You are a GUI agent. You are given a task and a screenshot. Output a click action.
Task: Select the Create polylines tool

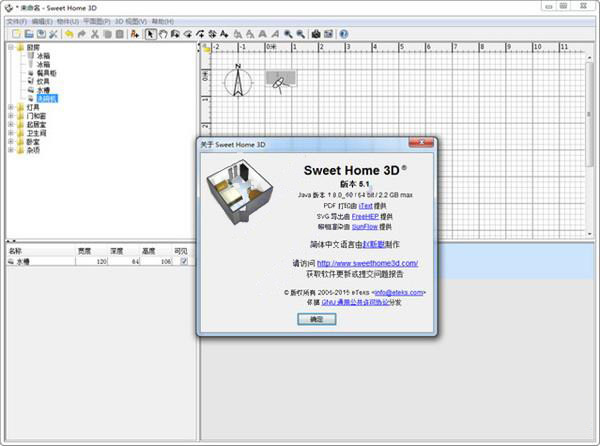point(200,34)
